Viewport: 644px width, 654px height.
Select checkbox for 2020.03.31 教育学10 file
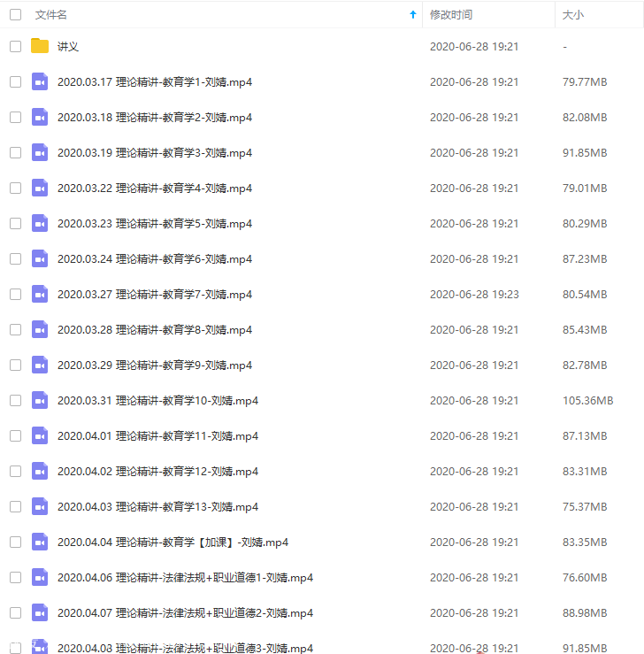(x=15, y=400)
